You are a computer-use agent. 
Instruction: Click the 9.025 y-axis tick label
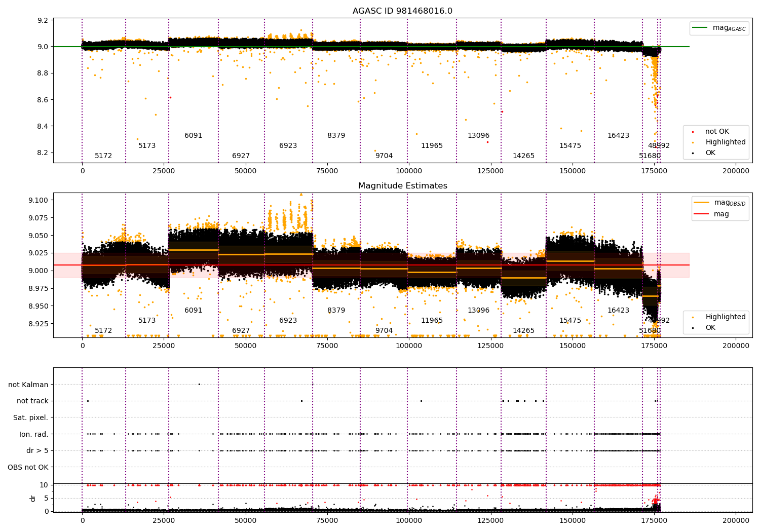[x=39, y=253]
